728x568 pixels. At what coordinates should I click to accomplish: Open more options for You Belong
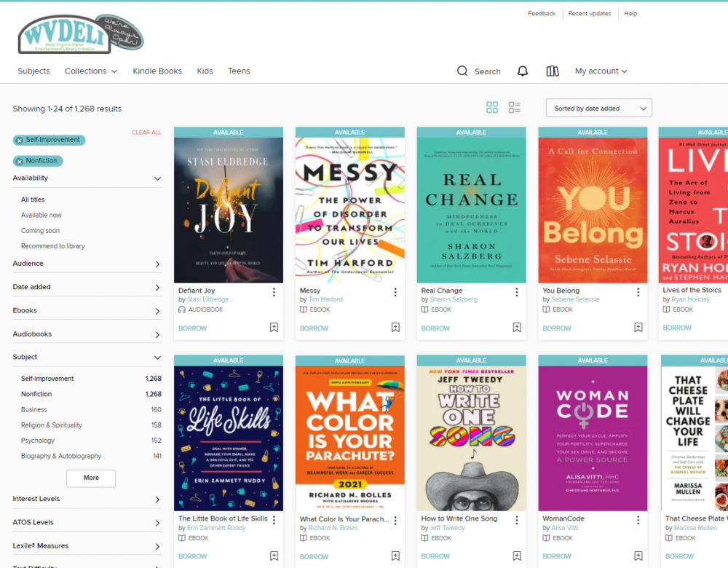(x=638, y=292)
